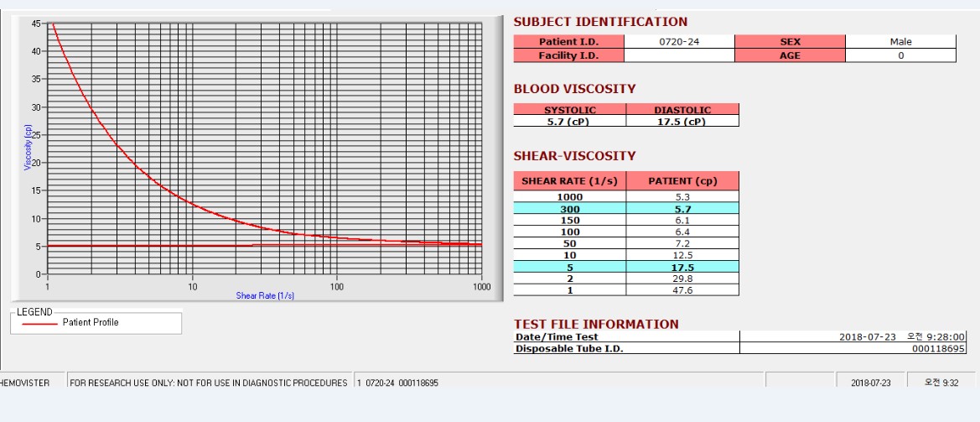
Task: Click the Shear Rate (1/s) axis label
Action: coord(265,295)
